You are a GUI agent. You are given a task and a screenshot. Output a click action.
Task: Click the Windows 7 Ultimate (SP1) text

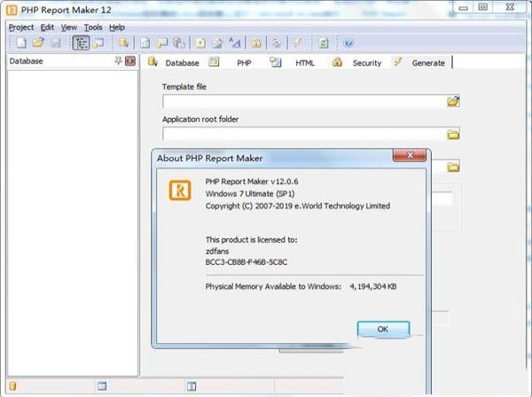click(250, 193)
